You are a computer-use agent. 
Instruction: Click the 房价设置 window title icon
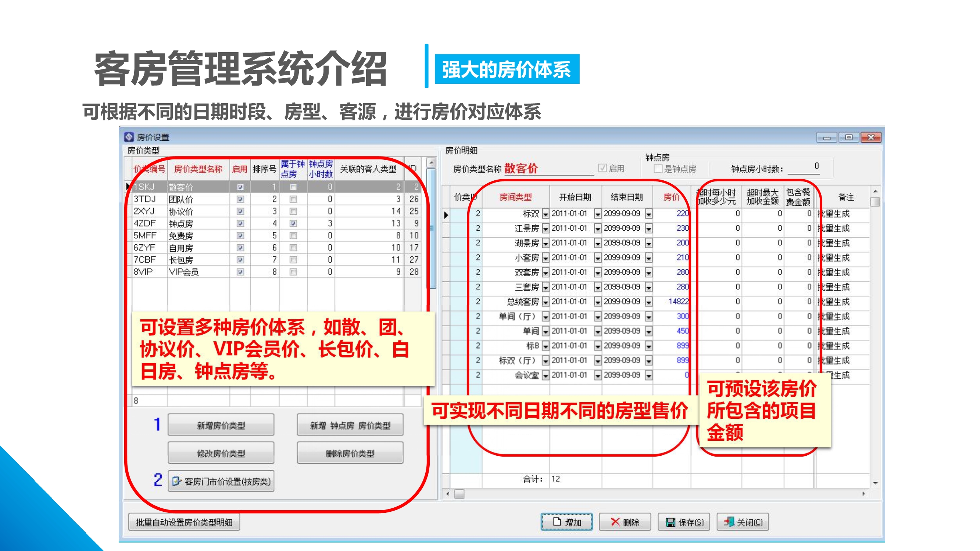tap(129, 137)
